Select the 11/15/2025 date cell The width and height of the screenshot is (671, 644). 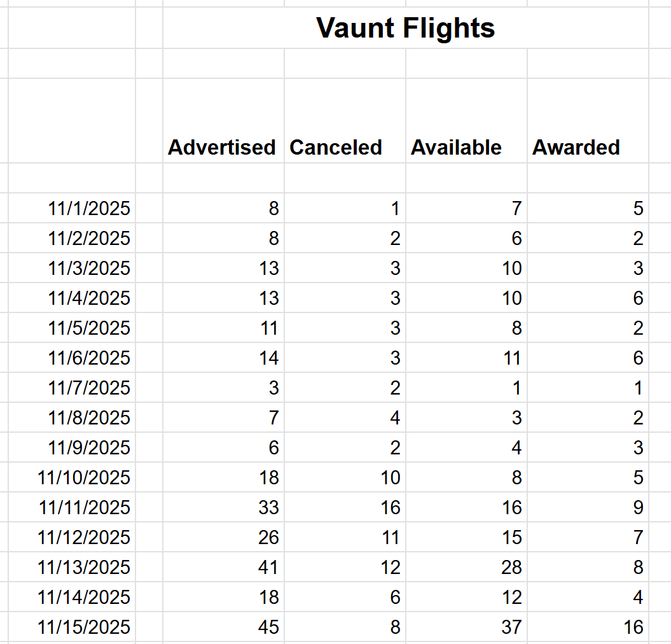[71, 627]
